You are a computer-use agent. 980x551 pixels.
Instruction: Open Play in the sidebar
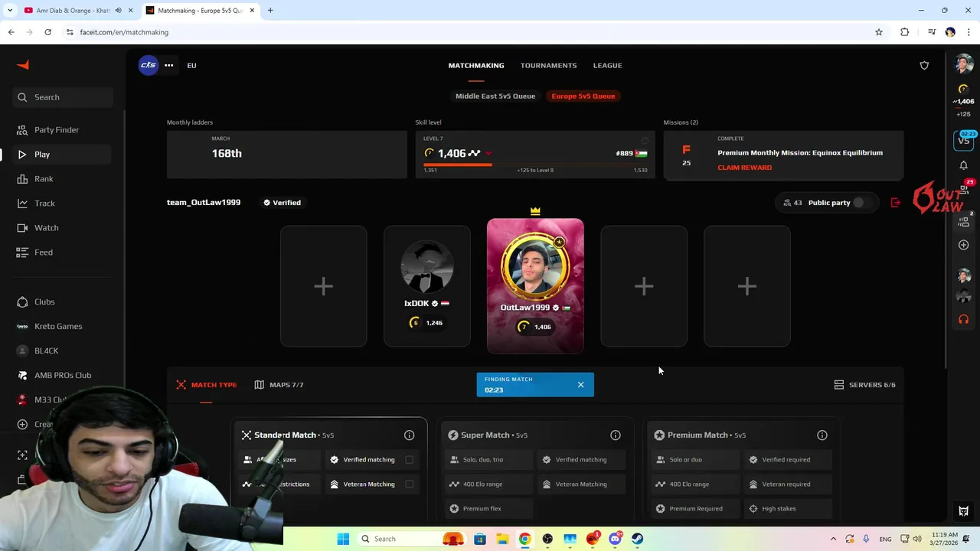pos(63,155)
